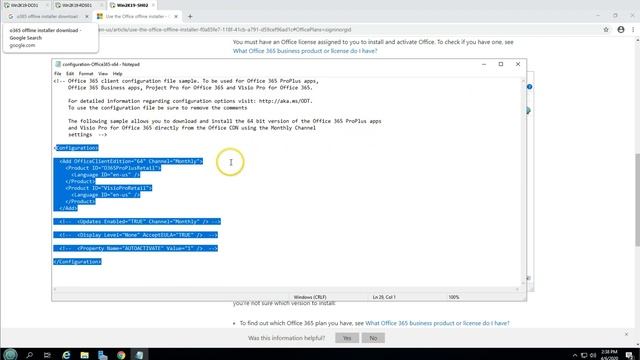Maximize the Notepad window

[501, 64]
